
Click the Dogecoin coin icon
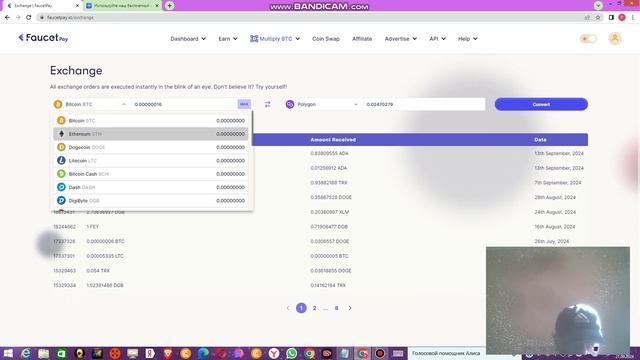[x=61, y=147]
